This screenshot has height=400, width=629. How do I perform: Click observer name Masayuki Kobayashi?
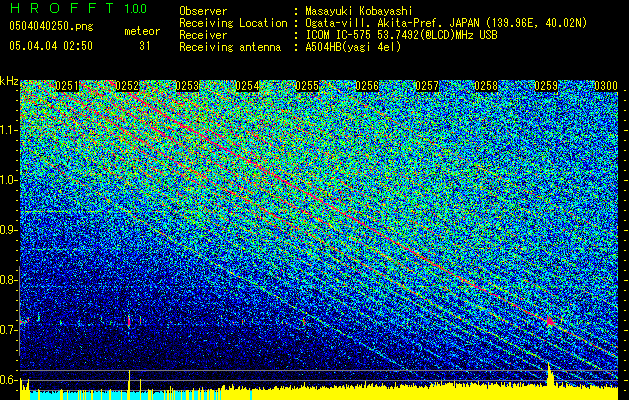pos(359,11)
